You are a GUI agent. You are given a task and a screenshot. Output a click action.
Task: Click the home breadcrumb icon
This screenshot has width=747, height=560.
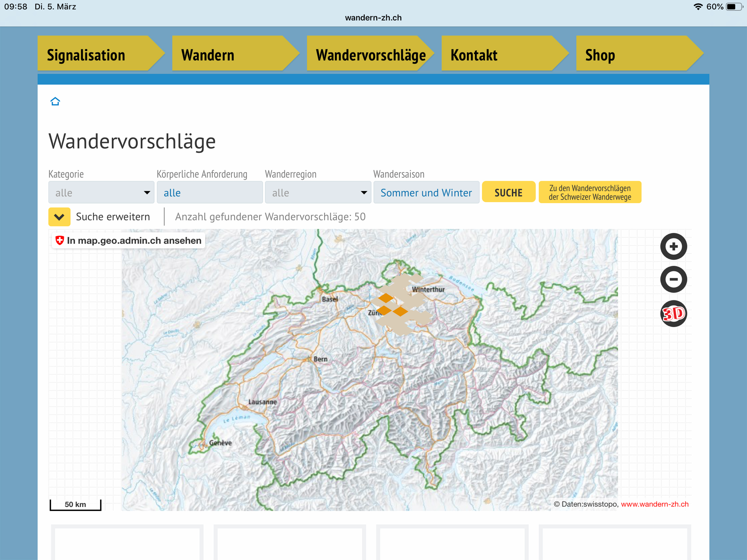coord(55,101)
